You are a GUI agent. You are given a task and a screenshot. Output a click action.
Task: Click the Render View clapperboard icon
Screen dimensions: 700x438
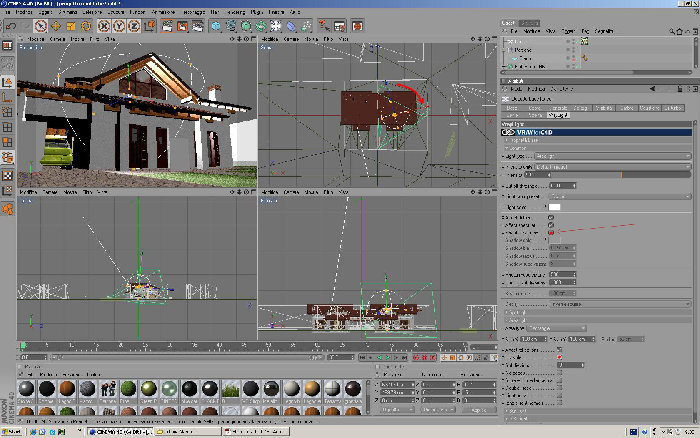[x=167, y=26]
